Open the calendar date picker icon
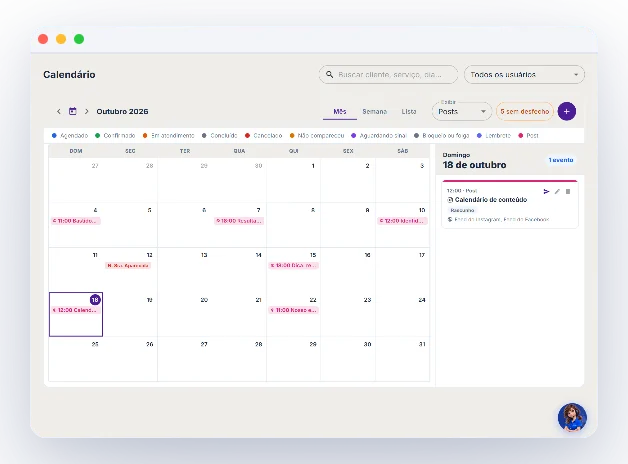Image resolution: width=628 pixels, height=464 pixels. point(72,111)
